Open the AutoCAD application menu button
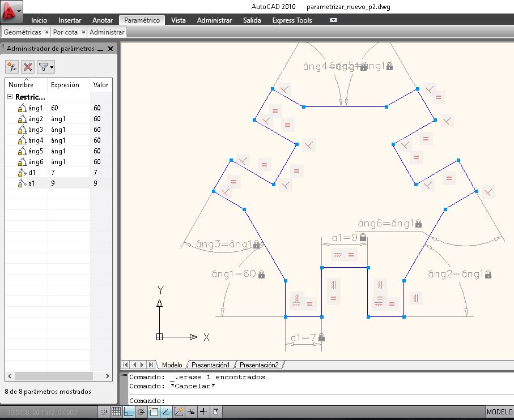This screenshot has height=420, width=514. coord(11,11)
